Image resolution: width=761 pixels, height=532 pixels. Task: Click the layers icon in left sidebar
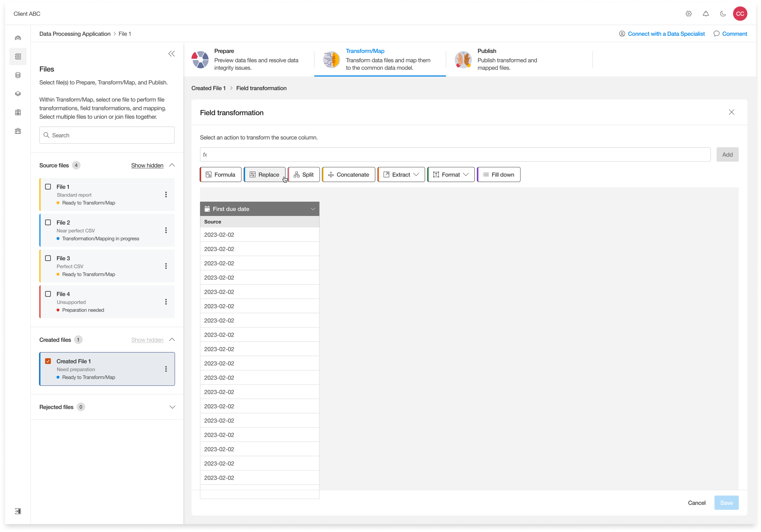[18, 94]
